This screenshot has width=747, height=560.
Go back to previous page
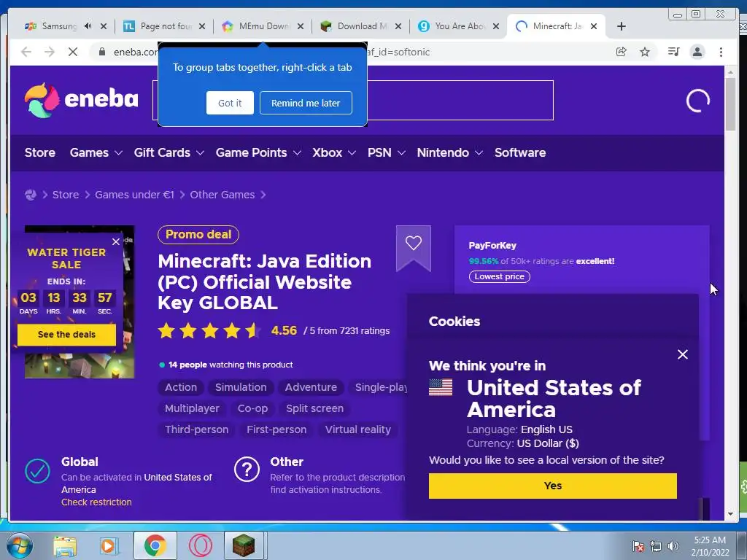point(26,52)
